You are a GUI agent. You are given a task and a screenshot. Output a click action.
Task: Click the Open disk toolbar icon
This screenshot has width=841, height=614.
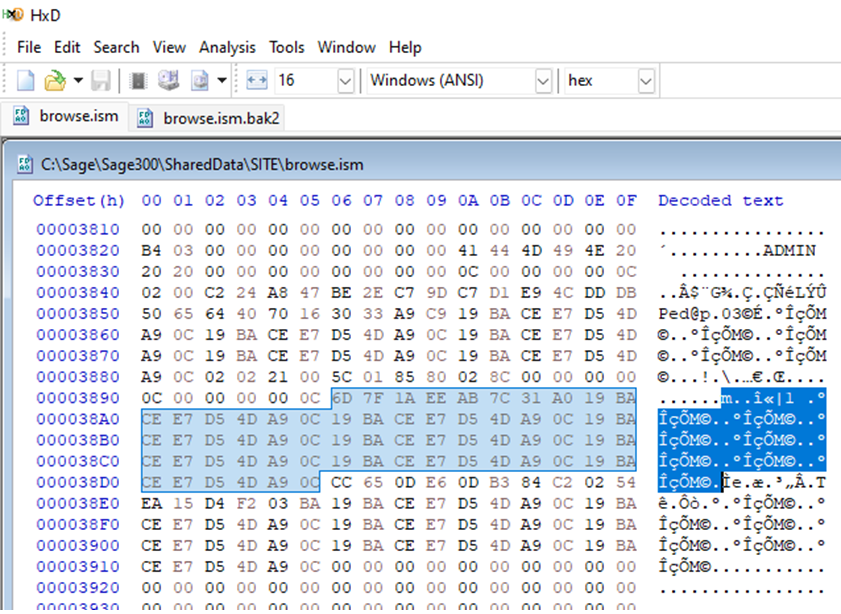click(x=168, y=80)
